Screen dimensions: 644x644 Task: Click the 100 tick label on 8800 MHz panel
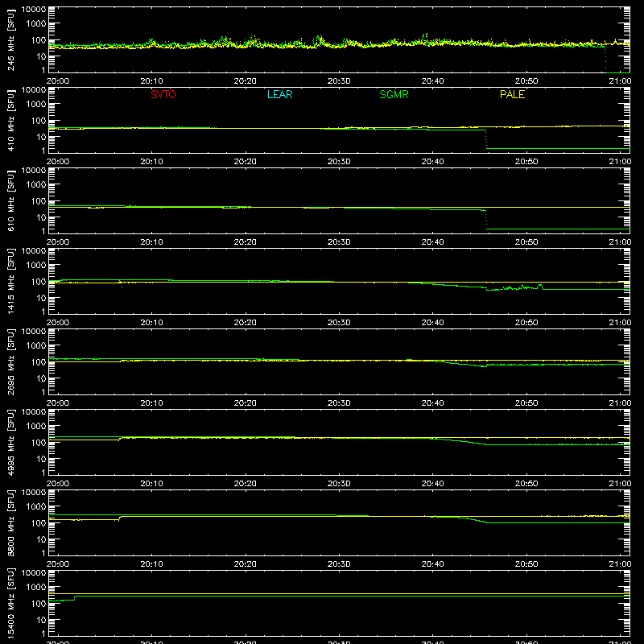pos(39,523)
